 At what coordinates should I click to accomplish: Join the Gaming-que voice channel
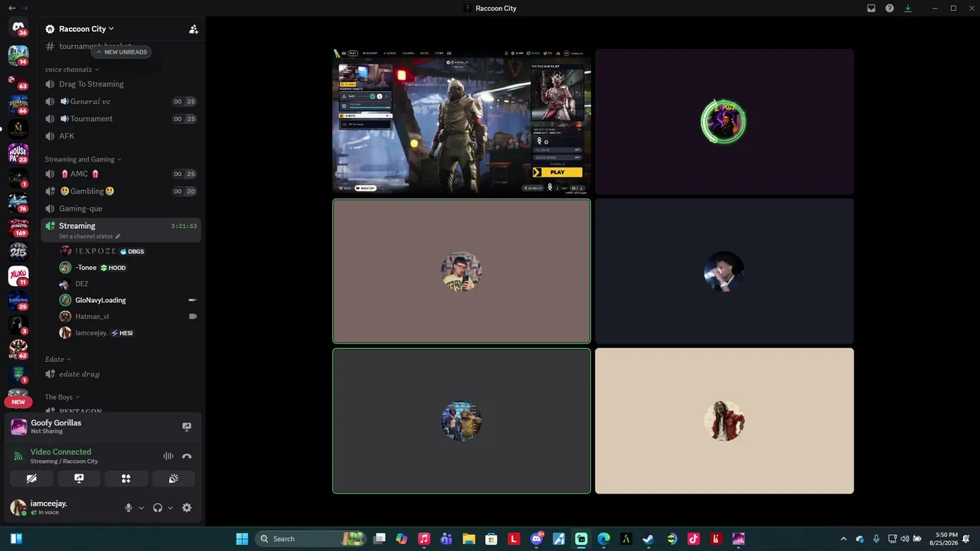[121, 208]
